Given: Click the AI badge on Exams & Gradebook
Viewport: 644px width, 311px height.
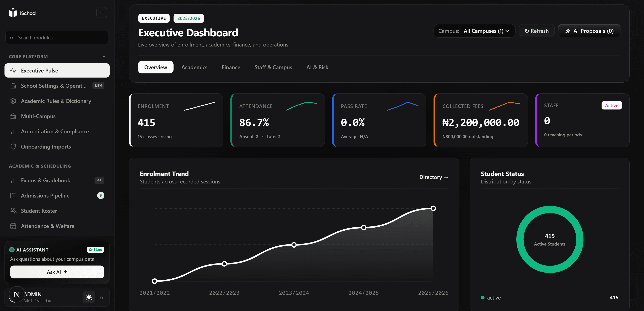Looking at the screenshot, I should (x=99, y=180).
